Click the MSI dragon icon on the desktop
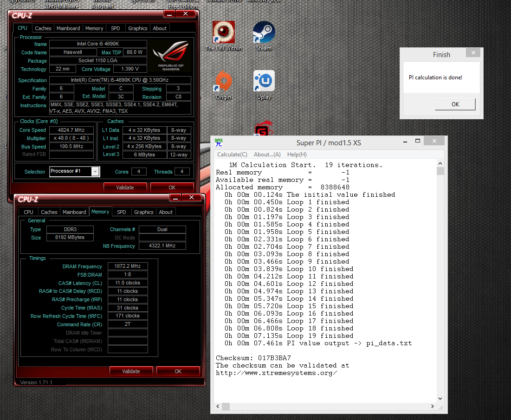The height and width of the screenshot is (420, 511). pyautogui.click(x=263, y=128)
